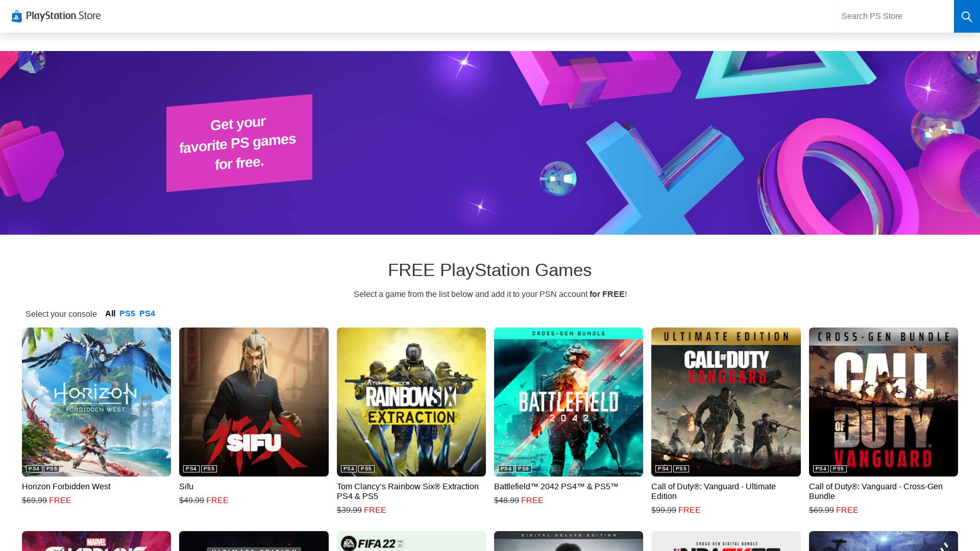This screenshot has height=551, width=980.
Task: Click the Marvel Guardians game cover
Action: point(96,541)
